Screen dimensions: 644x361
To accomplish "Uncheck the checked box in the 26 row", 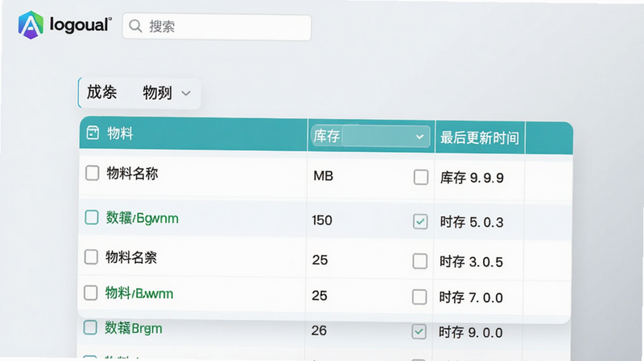I will coord(419,331).
